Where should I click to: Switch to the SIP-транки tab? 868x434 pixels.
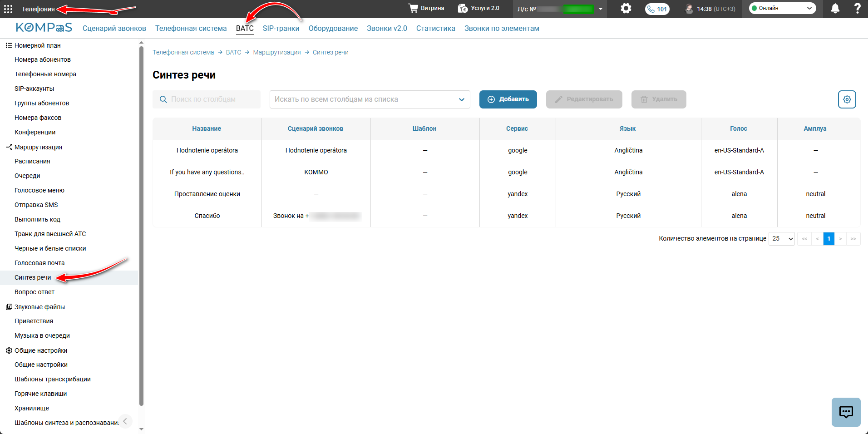[x=281, y=29]
